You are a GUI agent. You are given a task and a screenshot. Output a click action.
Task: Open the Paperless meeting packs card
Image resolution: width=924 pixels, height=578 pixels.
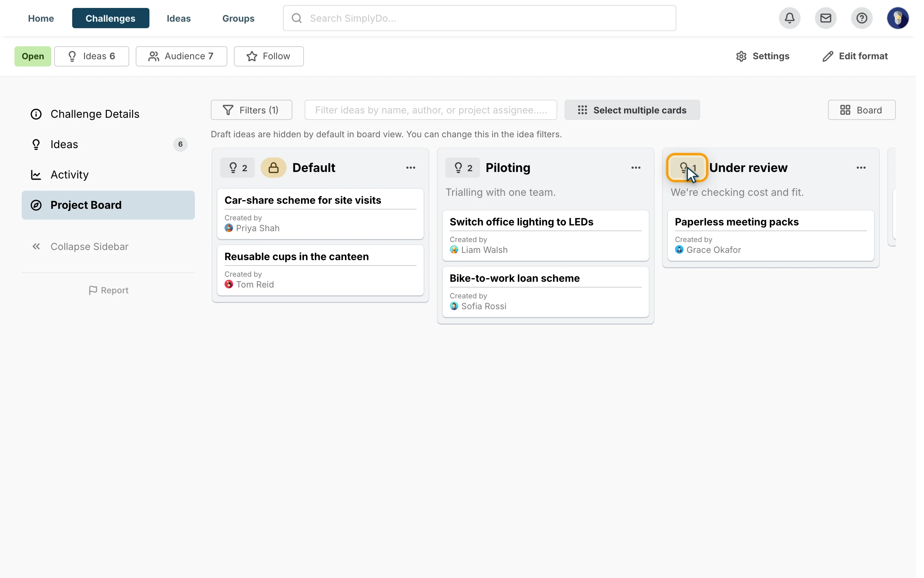[x=771, y=236]
